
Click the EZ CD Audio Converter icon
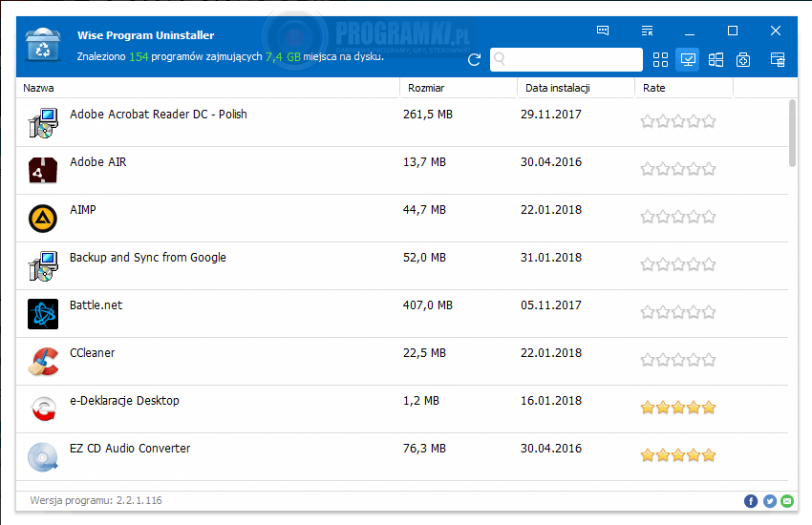(x=43, y=456)
